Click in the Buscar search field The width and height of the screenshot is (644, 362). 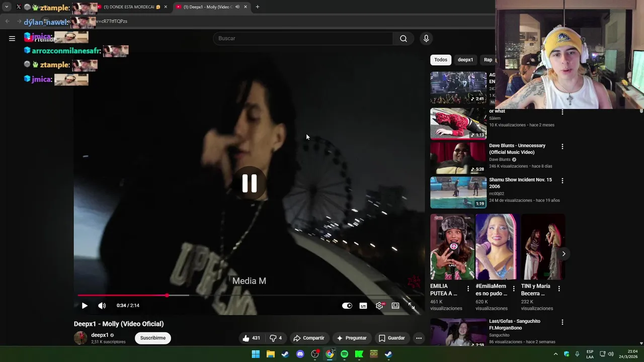303,38
